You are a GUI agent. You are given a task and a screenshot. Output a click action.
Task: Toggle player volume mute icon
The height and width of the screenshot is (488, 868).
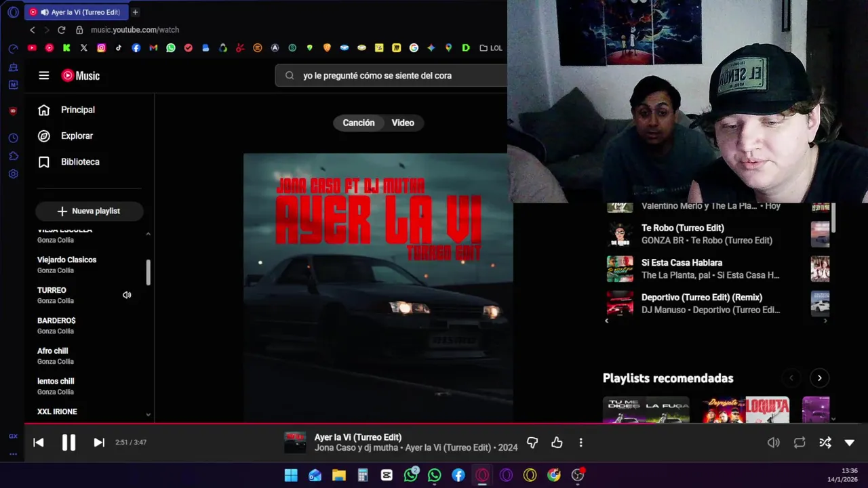[x=774, y=443]
